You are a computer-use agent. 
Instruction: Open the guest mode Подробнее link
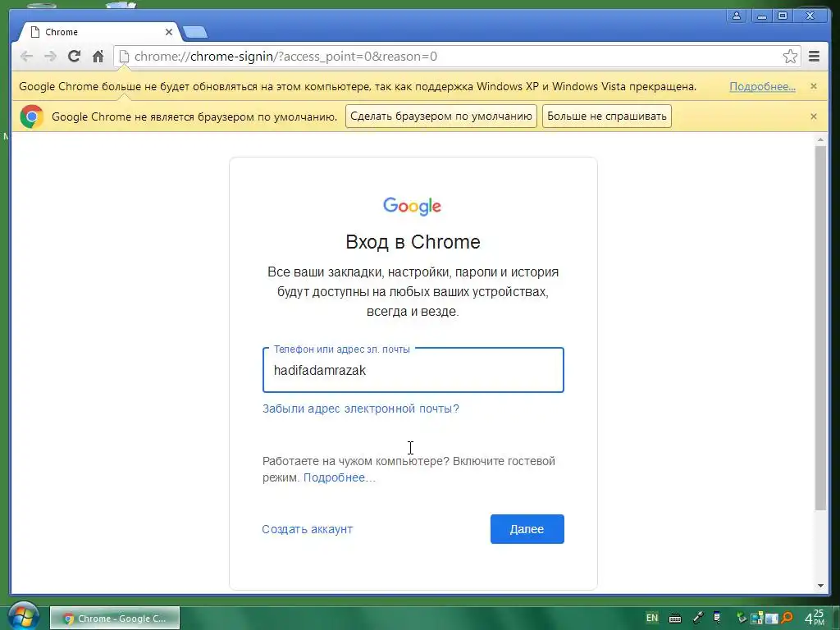pos(340,477)
